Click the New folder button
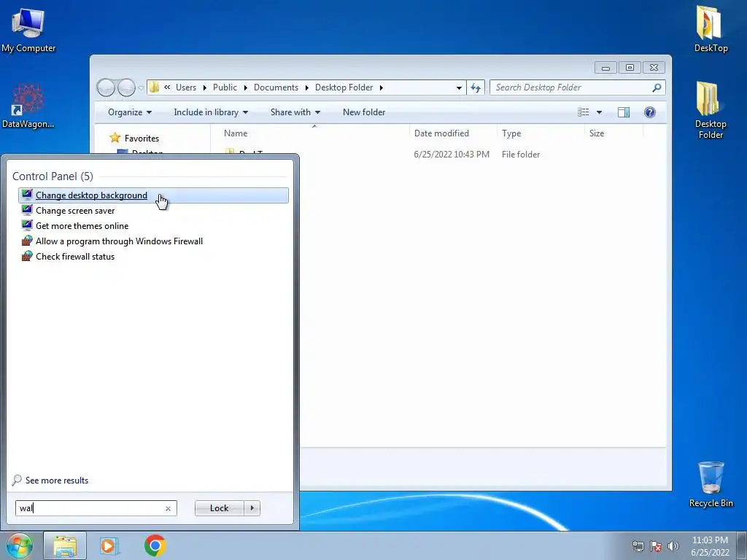The width and height of the screenshot is (747, 560). coord(364,112)
